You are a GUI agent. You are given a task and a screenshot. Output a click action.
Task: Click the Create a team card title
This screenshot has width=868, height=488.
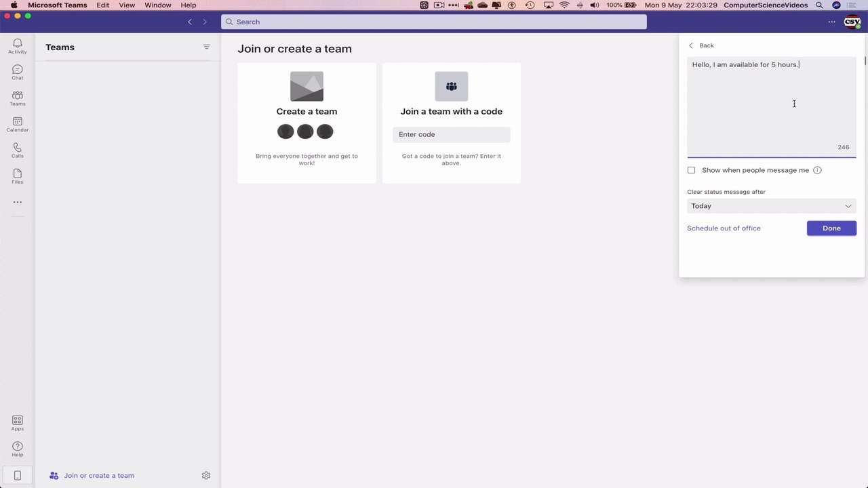point(307,111)
